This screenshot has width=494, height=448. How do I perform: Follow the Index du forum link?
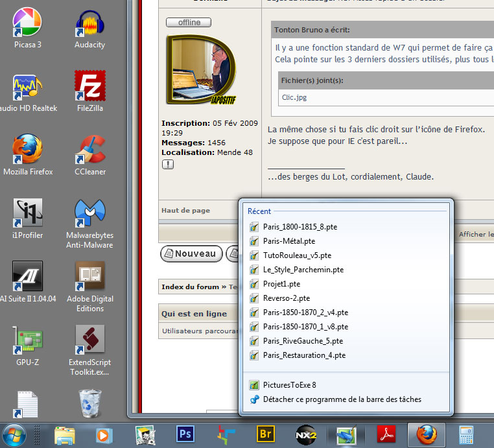189,287
